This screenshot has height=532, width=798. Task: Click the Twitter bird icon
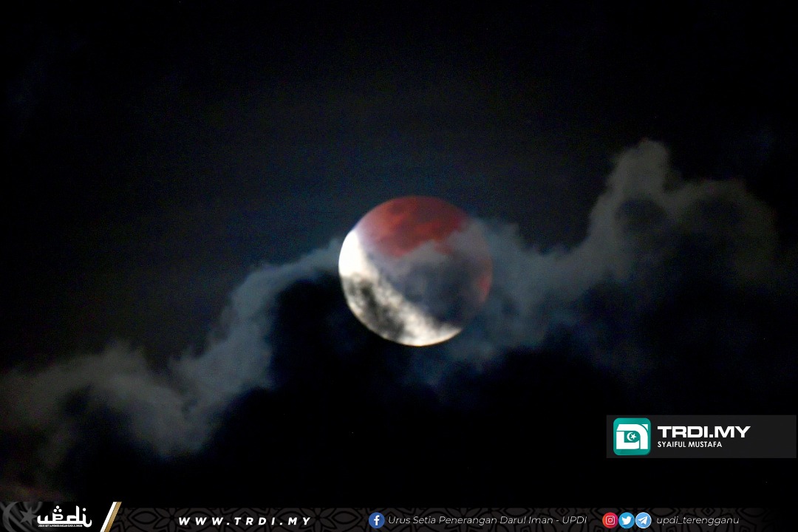(627, 520)
